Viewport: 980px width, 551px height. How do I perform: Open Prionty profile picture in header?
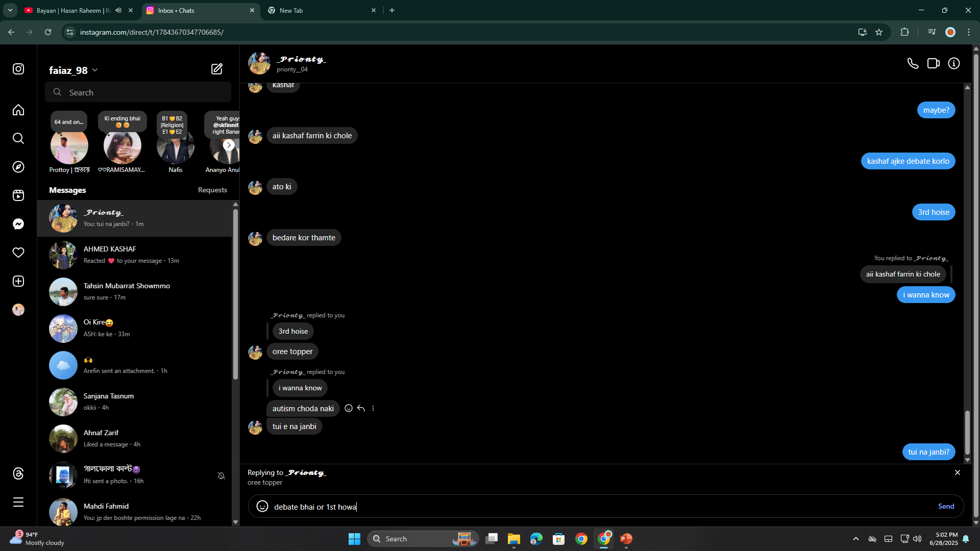pos(259,63)
